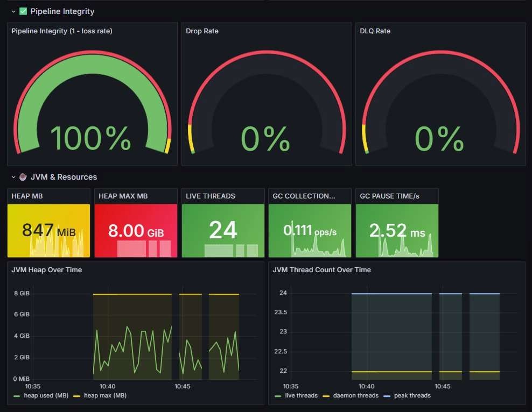This screenshot has height=412, width=532.
Task: Click the 10:40 time label on heap chart
Action: [108, 386]
